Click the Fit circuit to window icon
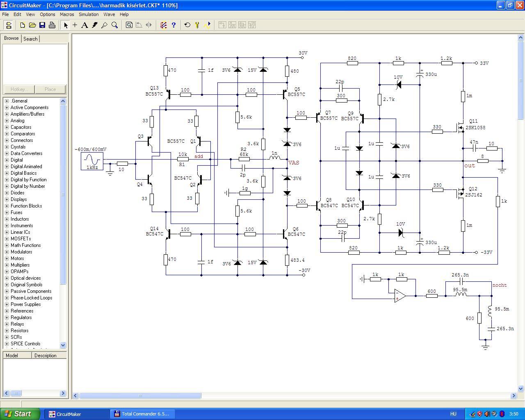The height and width of the screenshot is (420, 525). [x=129, y=25]
